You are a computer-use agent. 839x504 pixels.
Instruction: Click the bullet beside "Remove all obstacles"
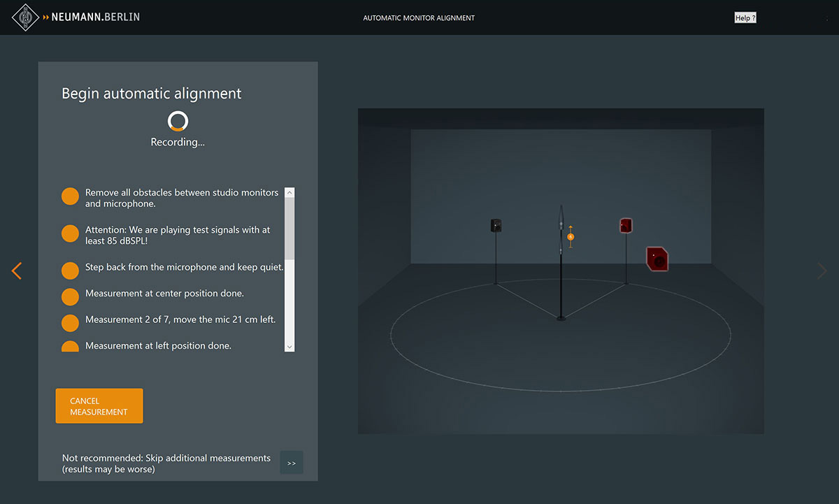(x=70, y=196)
